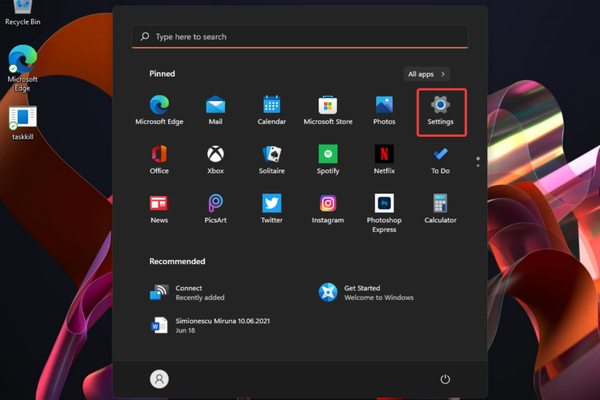Open the user account profile menu
This screenshot has width=600, height=400.
(159, 379)
